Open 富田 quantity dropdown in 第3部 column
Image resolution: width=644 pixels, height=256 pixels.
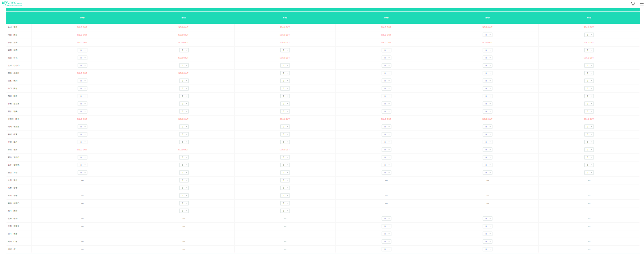[285, 50]
